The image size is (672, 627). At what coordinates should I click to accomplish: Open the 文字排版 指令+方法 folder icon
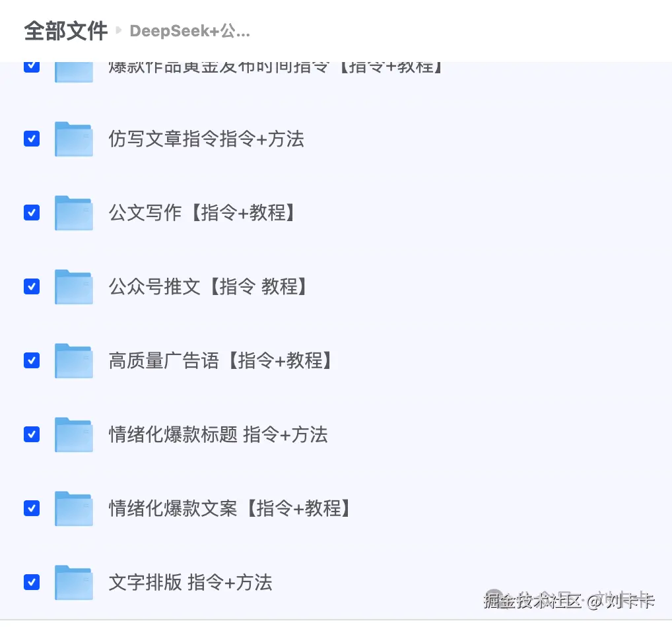[73, 582]
